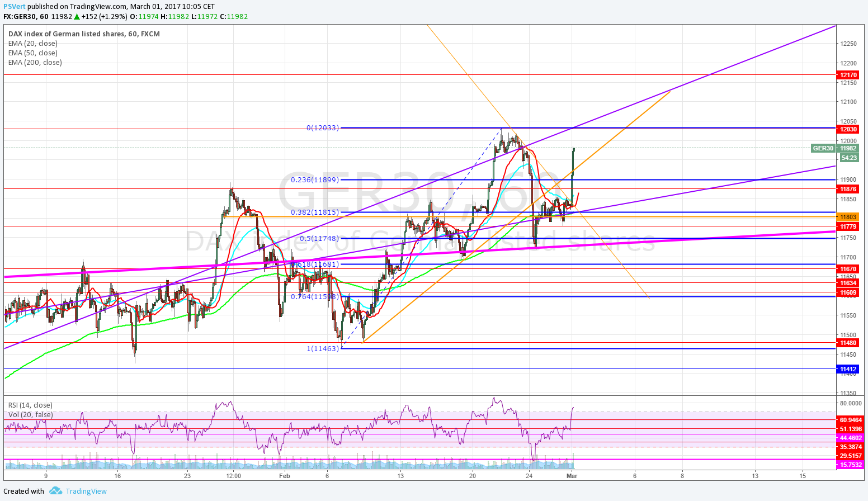This screenshot has height=501, width=868.
Task: Click the Mar label on the time axis
Action: pos(572,476)
